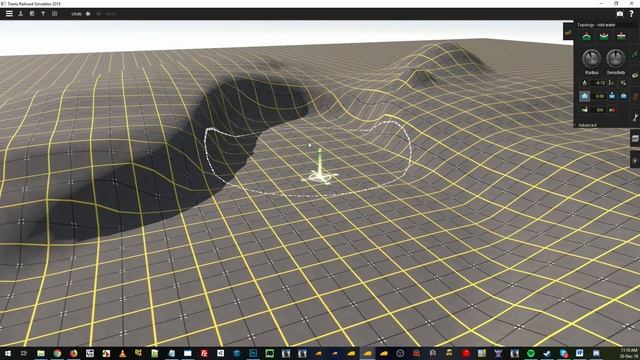Select the lower height tool

pos(604,37)
